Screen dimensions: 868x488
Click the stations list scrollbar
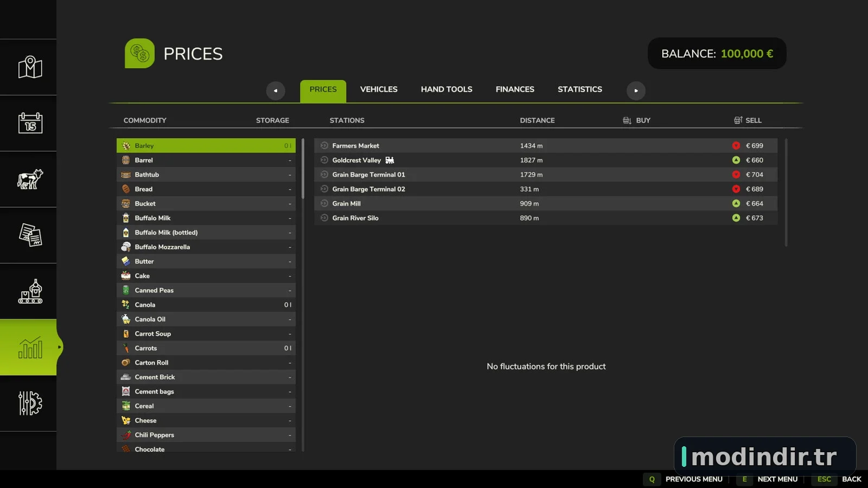click(x=786, y=192)
